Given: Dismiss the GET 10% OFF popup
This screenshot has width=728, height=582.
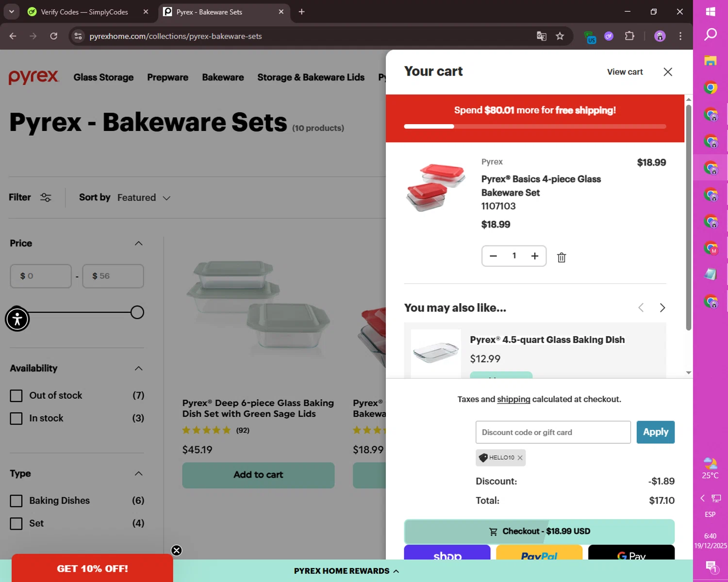Looking at the screenshot, I should (176, 550).
